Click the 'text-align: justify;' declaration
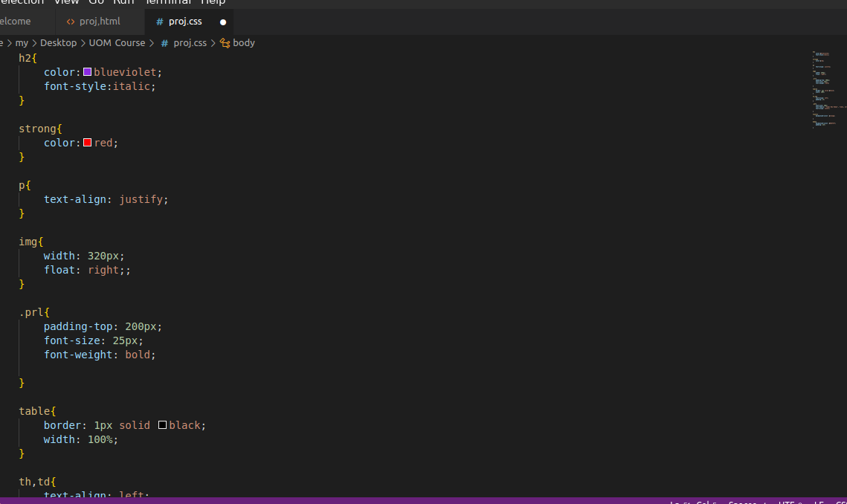 click(106, 199)
